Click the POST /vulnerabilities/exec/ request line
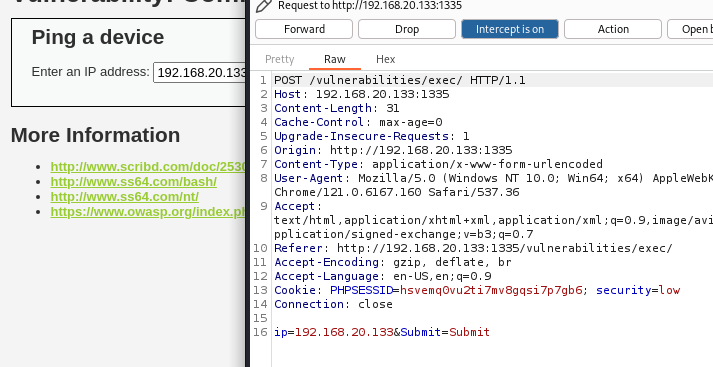Viewport: 713px width, 367px height. coord(400,80)
